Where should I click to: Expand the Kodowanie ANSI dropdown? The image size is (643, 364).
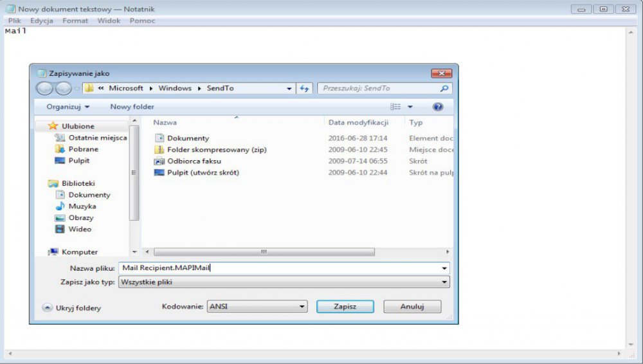[257, 307]
